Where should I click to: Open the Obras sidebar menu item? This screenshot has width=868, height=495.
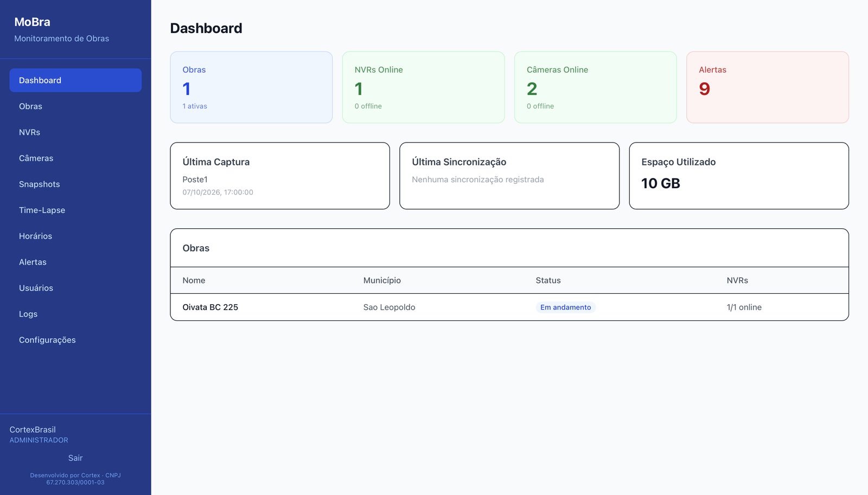[x=75, y=106]
